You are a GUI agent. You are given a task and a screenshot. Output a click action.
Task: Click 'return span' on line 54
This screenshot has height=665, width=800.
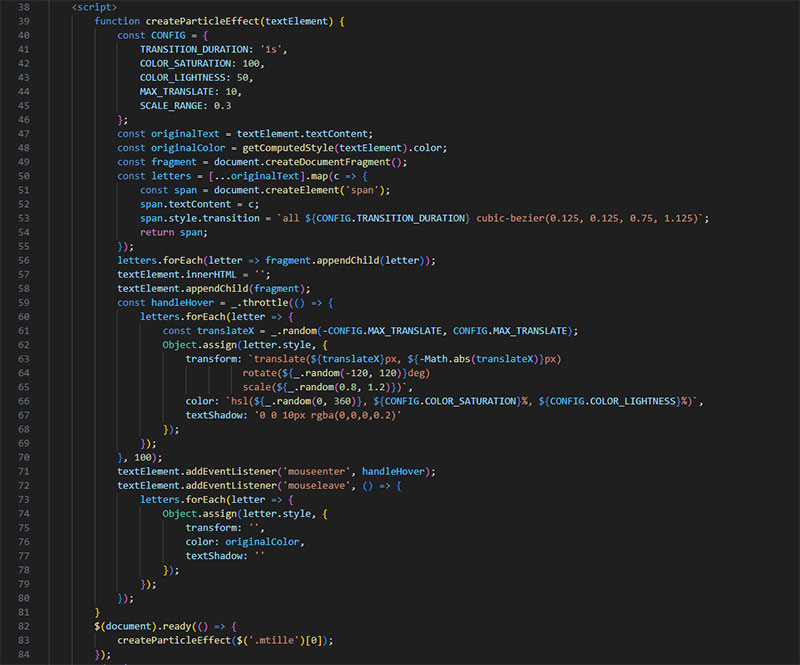tap(171, 232)
